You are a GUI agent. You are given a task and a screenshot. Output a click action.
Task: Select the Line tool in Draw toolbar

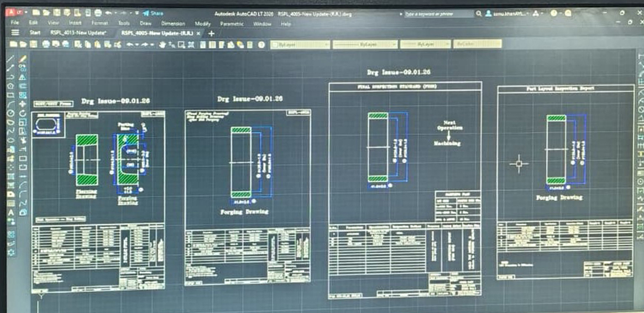(11, 59)
